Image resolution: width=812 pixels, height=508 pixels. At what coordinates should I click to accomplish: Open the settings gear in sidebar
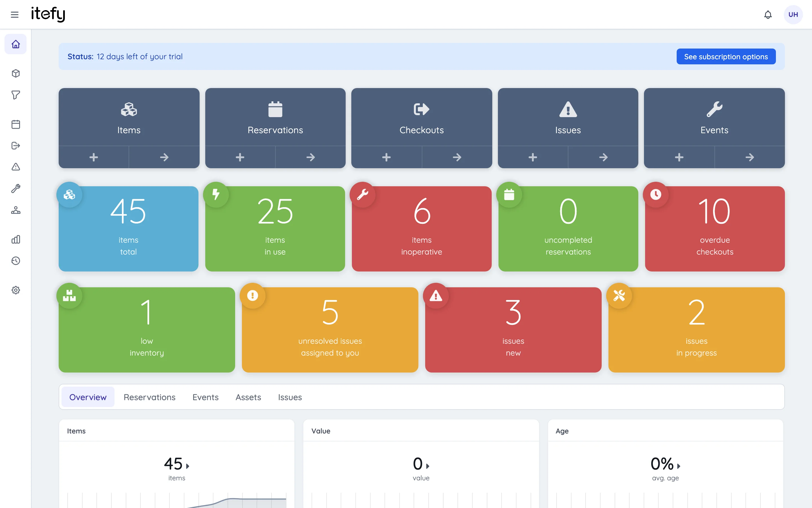coord(16,290)
